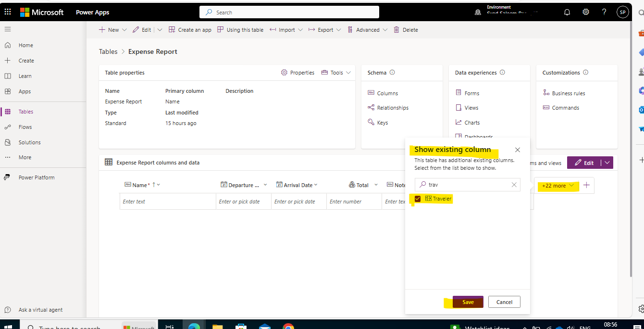This screenshot has width=644, height=329.
Task: Open Forms under Data experiences
Action: click(467, 93)
